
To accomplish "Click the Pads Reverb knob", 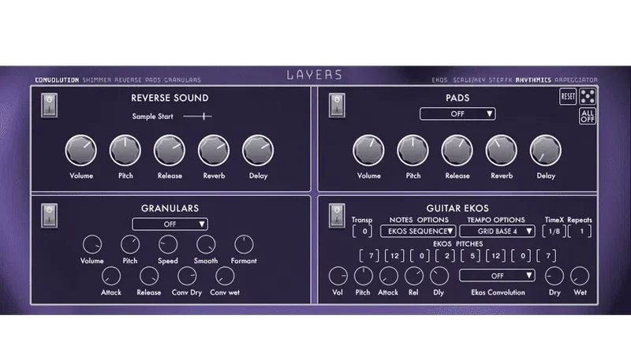I will click(x=502, y=150).
